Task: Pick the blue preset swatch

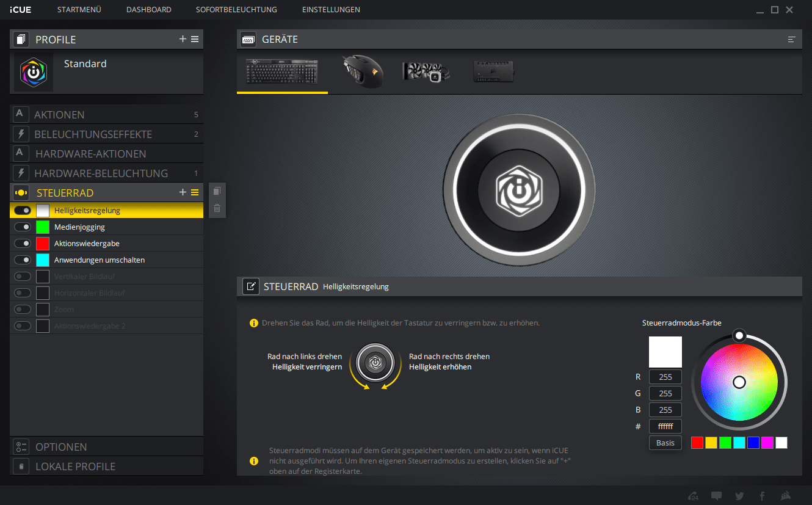Action: [x=753, y=443]
